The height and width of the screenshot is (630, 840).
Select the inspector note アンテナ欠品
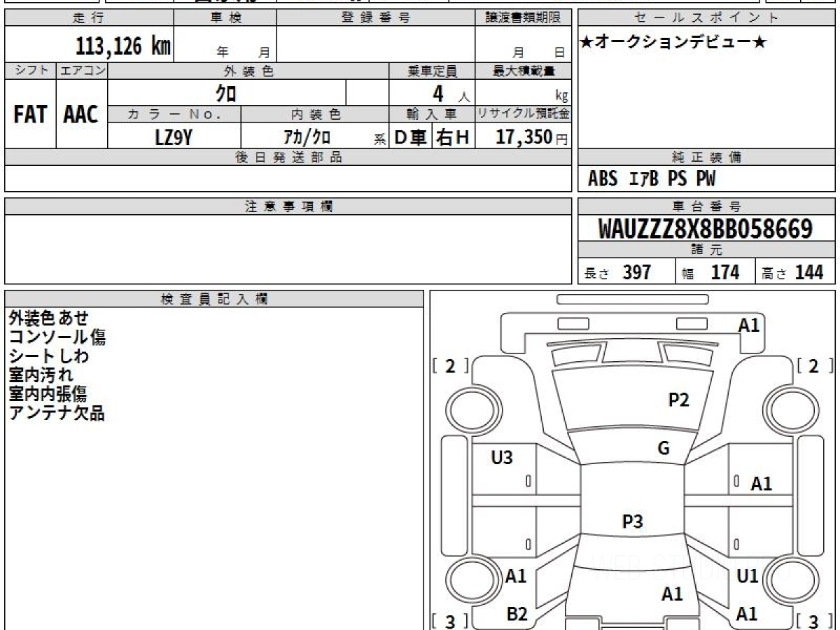point(57,413)
